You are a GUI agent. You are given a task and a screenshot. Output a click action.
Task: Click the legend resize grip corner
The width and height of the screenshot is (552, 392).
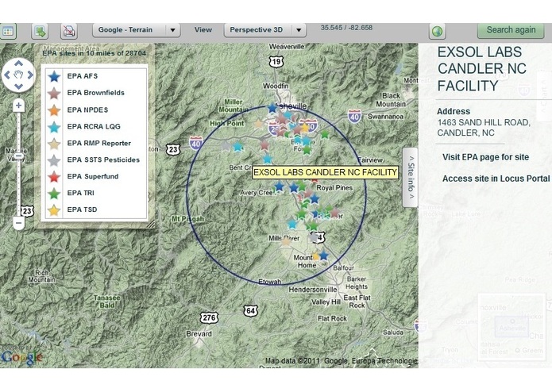click(x=151, y=225)
